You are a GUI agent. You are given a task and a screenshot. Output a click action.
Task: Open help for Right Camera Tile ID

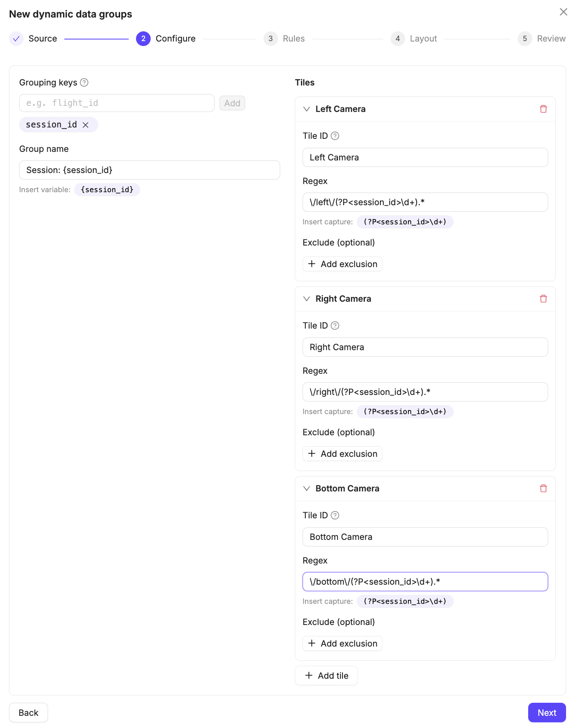[335, 326]
